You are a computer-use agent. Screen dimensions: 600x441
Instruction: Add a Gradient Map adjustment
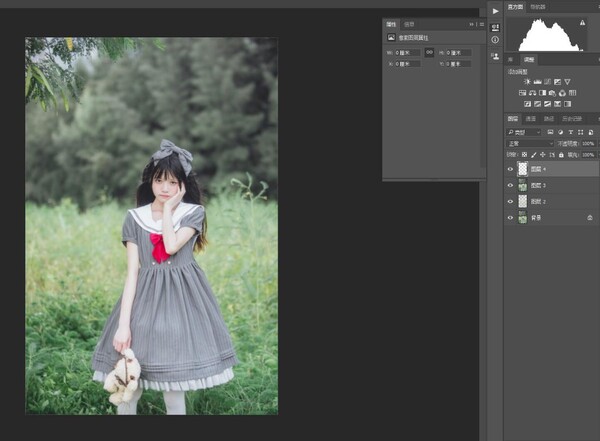pyautogui.click(x=567, y=104)
